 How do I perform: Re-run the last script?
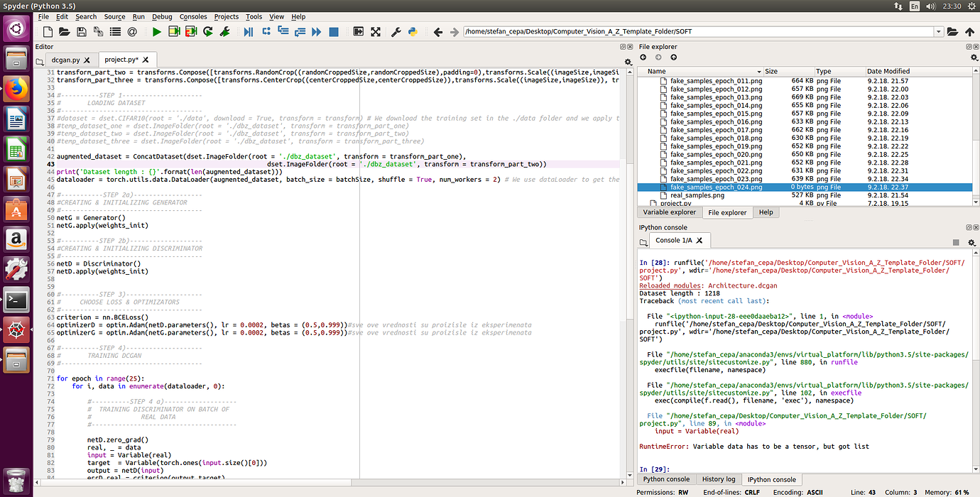(x=208, y=32)
